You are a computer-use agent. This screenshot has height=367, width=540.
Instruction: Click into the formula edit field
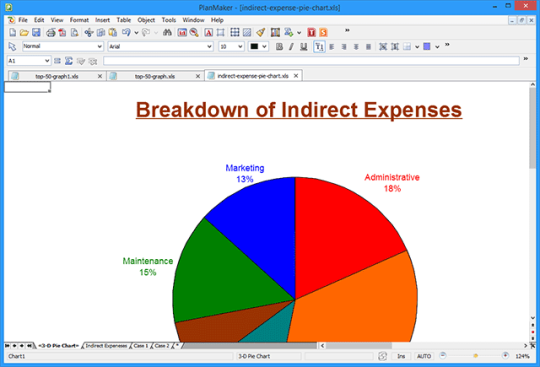311,61
